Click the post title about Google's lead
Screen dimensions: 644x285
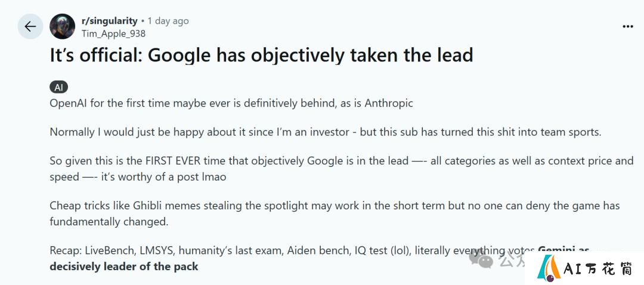(262, 55)
